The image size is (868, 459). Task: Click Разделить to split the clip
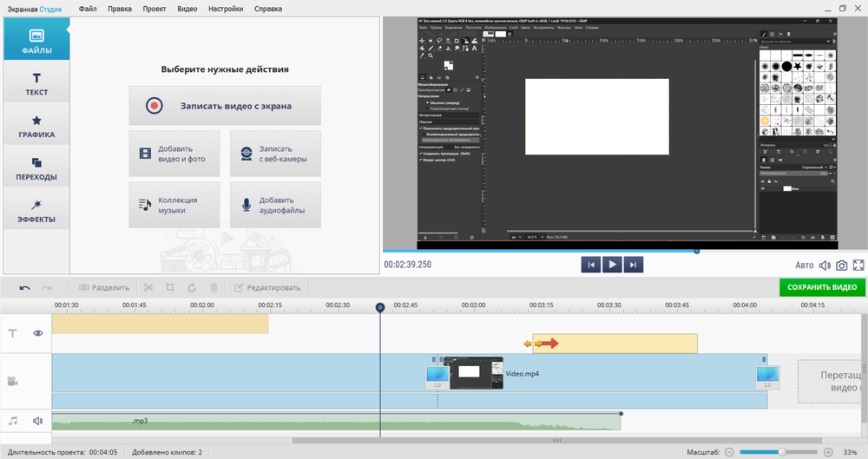(x=103, y=288)
